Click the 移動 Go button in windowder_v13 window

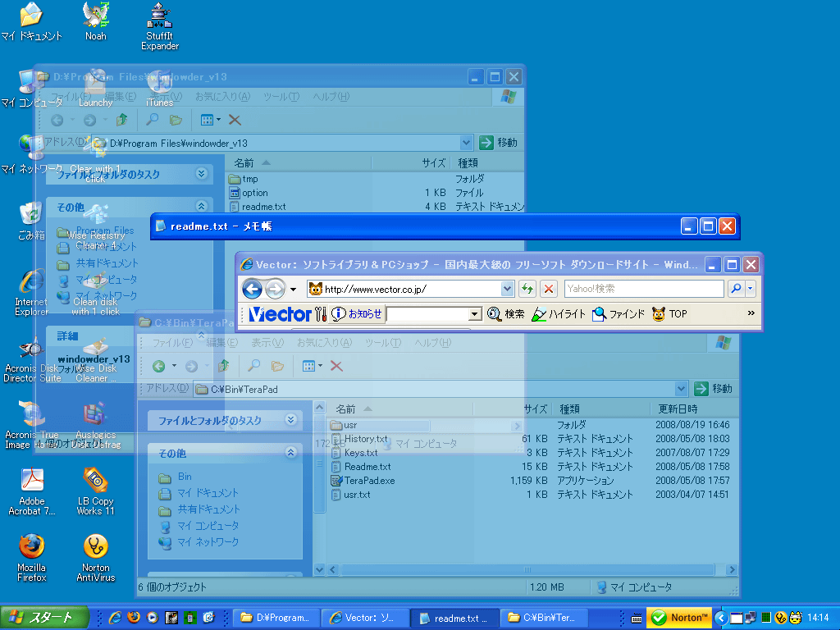click(498, 143)
